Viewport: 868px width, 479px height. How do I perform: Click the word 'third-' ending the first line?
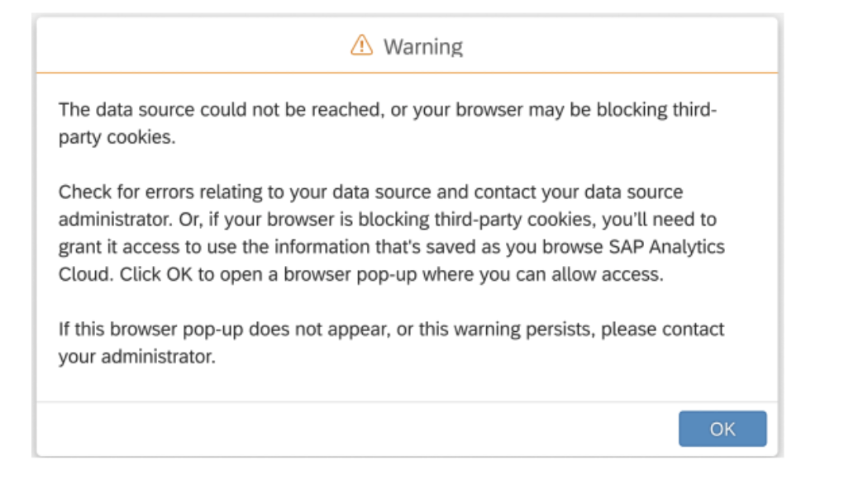pos(694,110)
